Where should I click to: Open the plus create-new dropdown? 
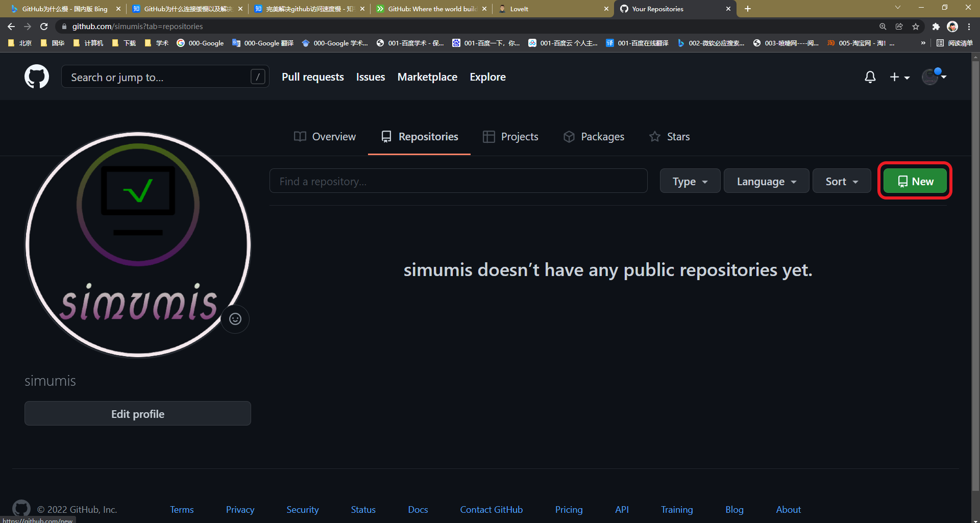pyautogui.click(x=899, y=77)
